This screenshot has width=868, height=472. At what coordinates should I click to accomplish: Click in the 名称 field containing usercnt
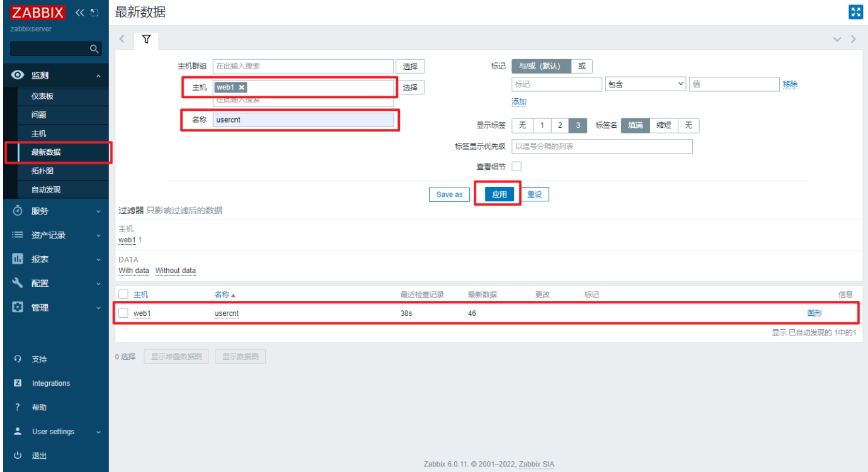pyautogui.click(x=303, y=120)
